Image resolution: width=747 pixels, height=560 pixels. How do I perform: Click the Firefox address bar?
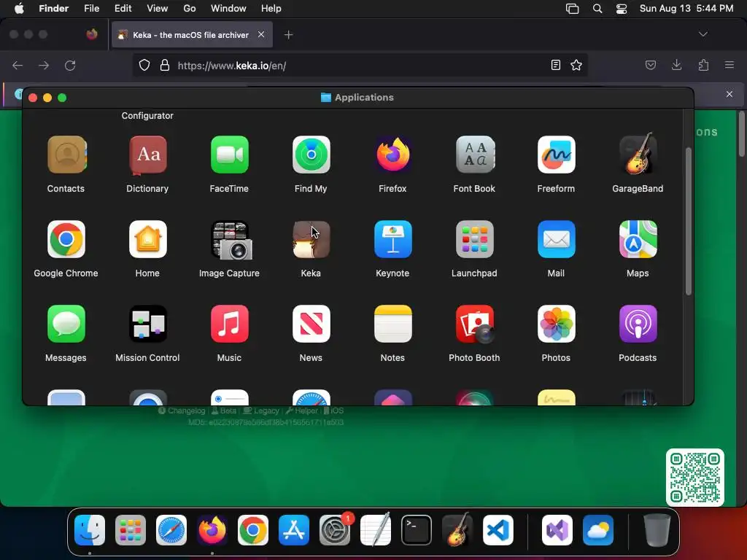[x=360, y=65]
